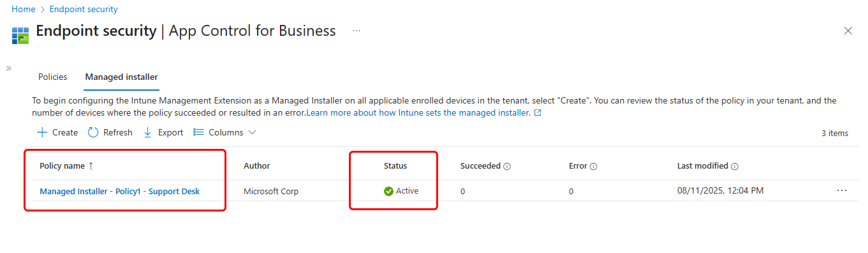Click the Last modified info icon

[734, 166]
